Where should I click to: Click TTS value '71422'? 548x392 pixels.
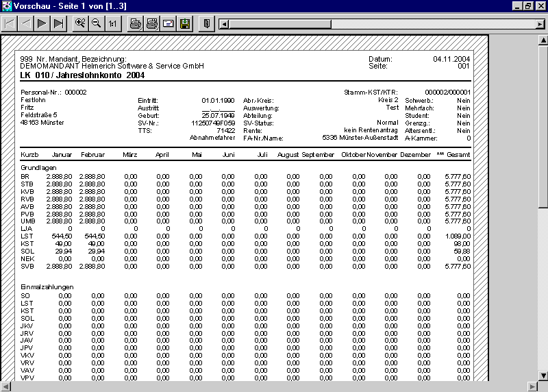pos(226,130)
